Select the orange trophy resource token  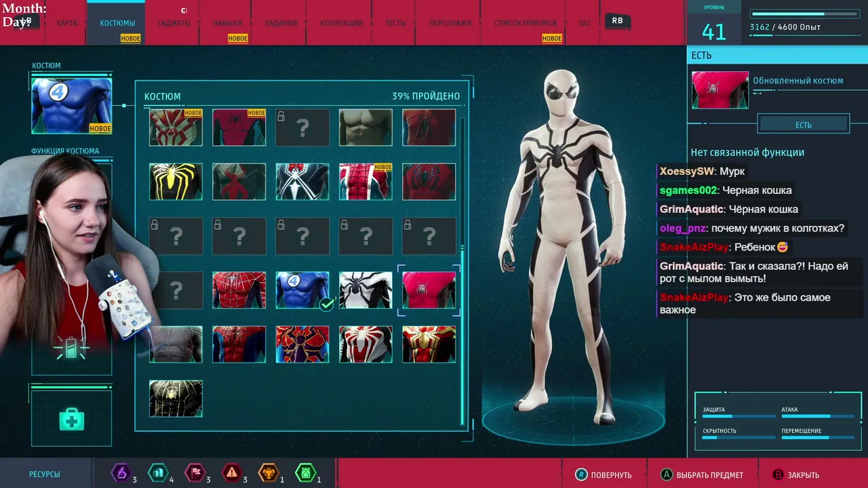click(269, 472)
